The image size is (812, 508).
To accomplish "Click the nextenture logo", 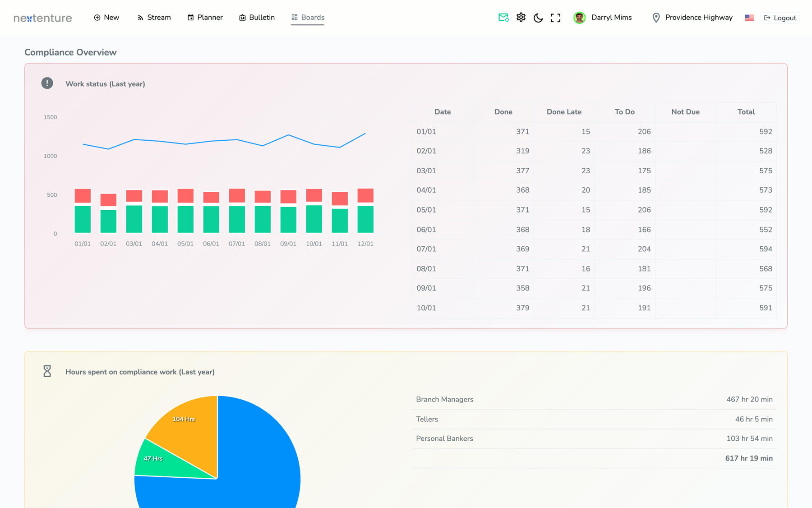I will tap(43, 18).
